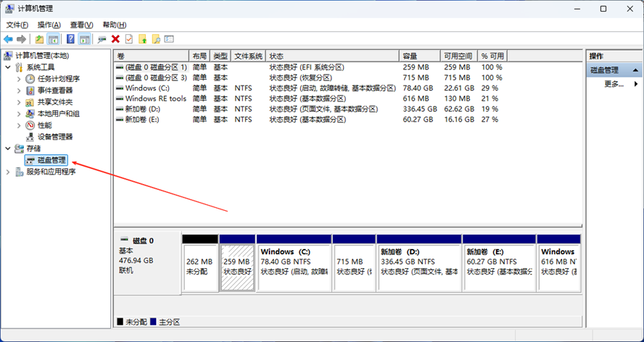Open the 查看(V) menu

81,25
